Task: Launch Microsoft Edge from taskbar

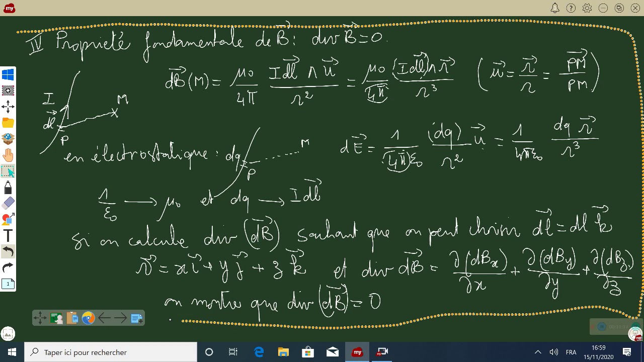Action: point(259,352)
